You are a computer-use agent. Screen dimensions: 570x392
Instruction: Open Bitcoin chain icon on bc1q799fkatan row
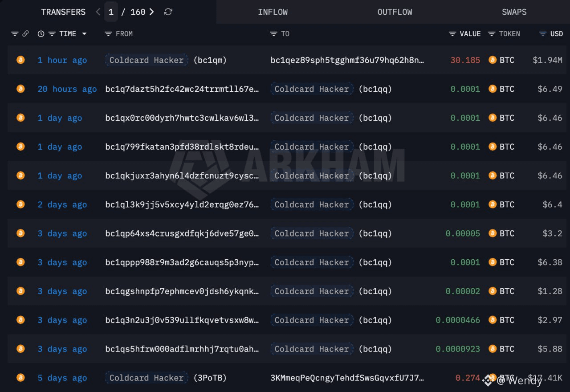20,147
